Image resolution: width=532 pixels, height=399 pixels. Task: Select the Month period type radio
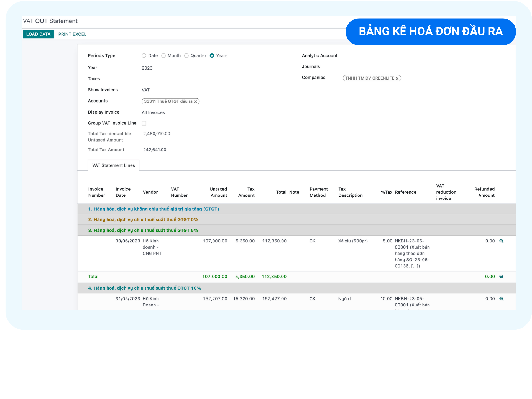(163, 56)
